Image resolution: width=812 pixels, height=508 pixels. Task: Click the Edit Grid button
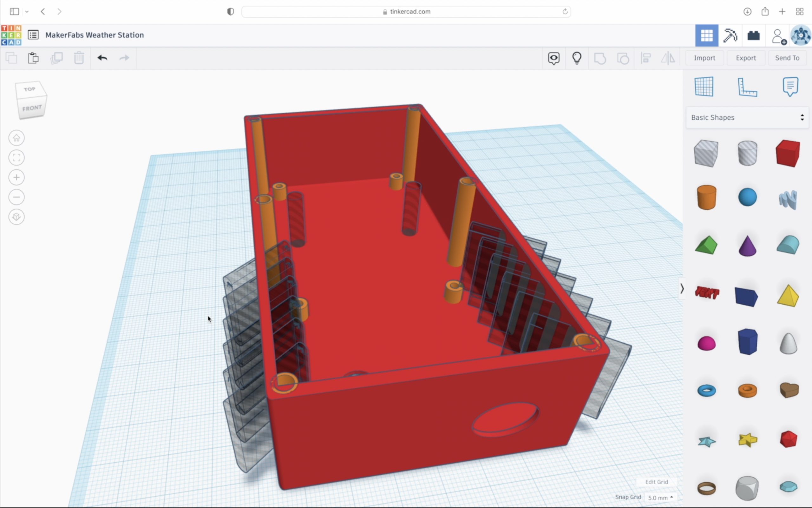pyautogui.click(x=657, y=482)
